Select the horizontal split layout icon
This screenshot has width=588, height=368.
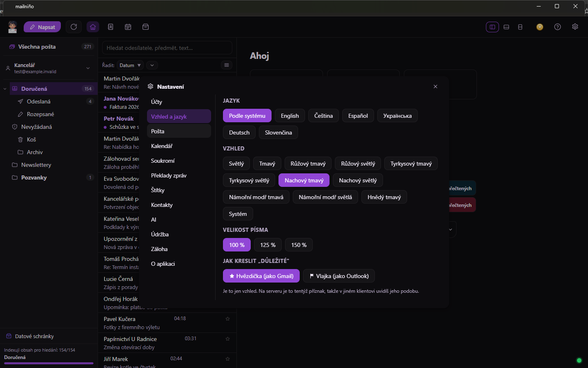(506, 27)
